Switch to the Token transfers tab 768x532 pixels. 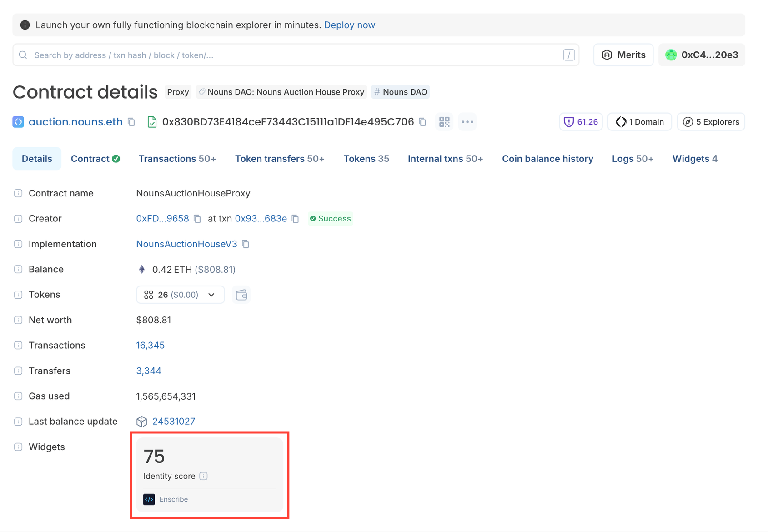(279, 158)
